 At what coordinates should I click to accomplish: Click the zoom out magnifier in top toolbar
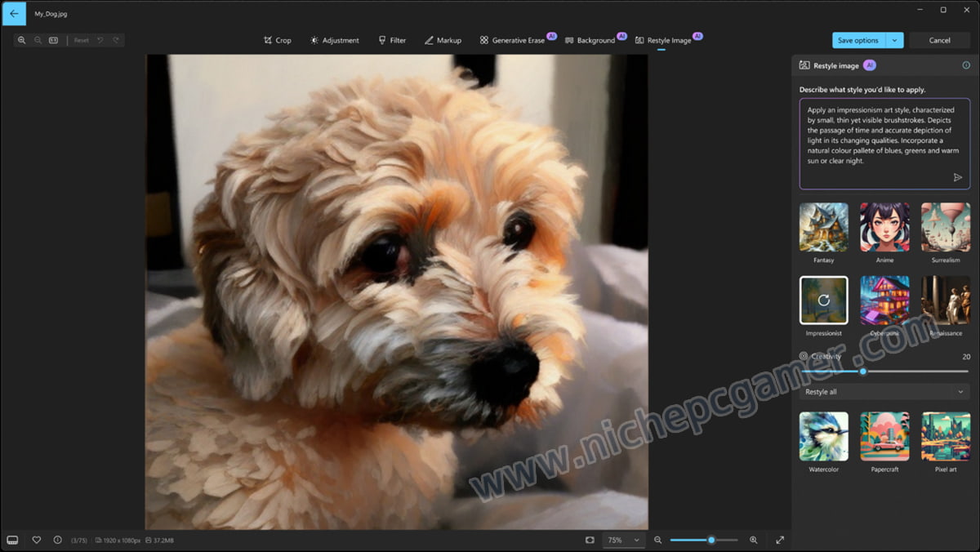coord(38,40)
